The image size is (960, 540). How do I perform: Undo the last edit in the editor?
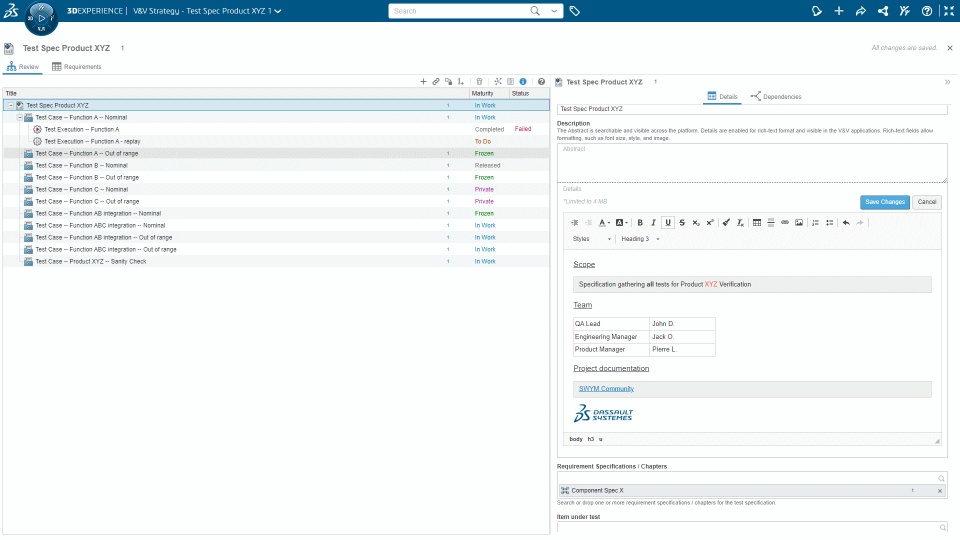(x=846, y=223)
